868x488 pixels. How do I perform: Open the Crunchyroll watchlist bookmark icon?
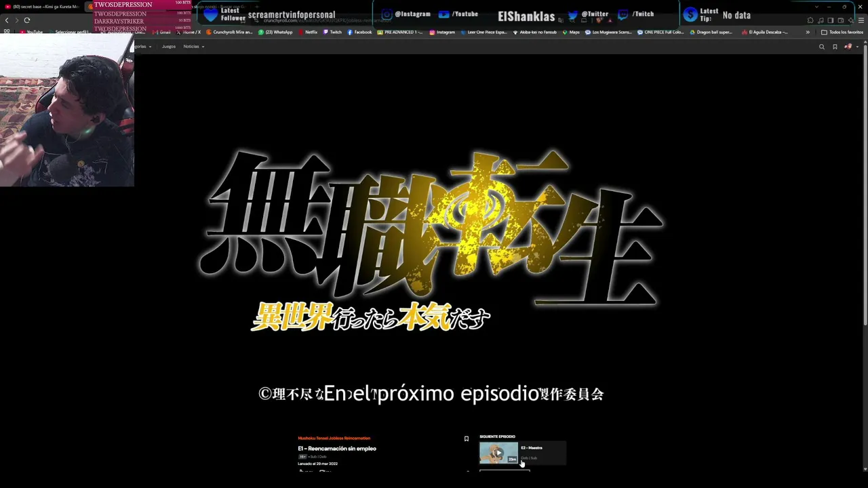click(835, 47)
